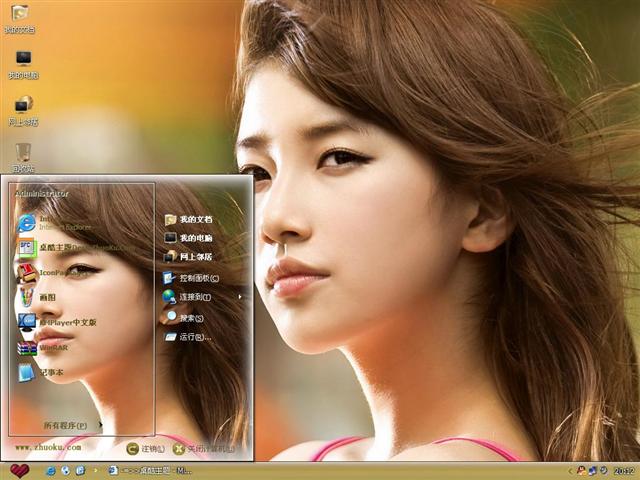This screenshot has height=480, width=640.
Task: Expand quick launch overflow chevron
Action: [x=96, y=471]
